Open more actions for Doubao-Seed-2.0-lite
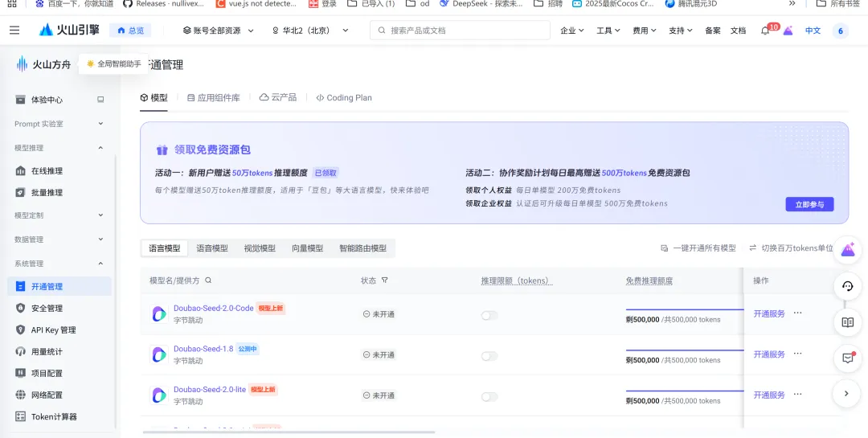The height and width of the screenshot is (438, 868). pos(798,395)
